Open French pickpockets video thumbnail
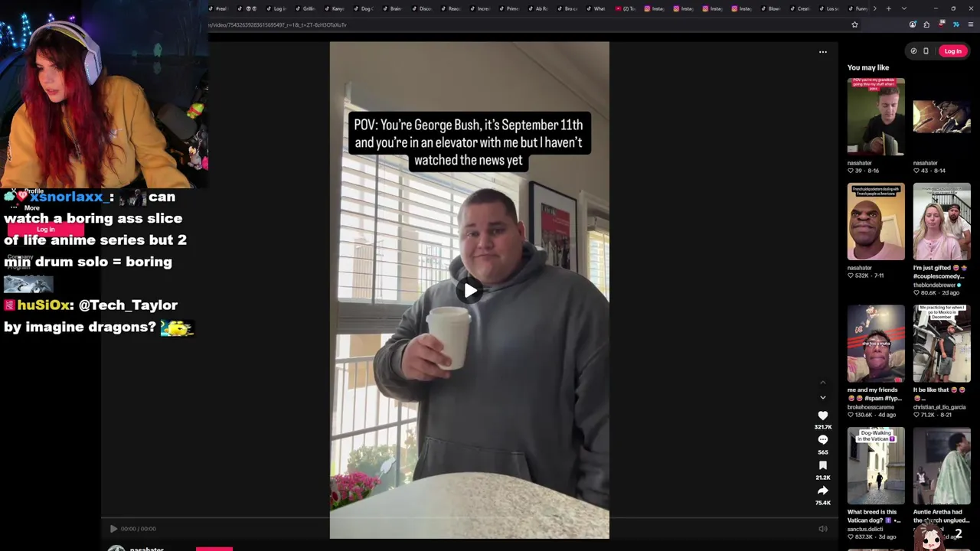 tap(876, 222)
